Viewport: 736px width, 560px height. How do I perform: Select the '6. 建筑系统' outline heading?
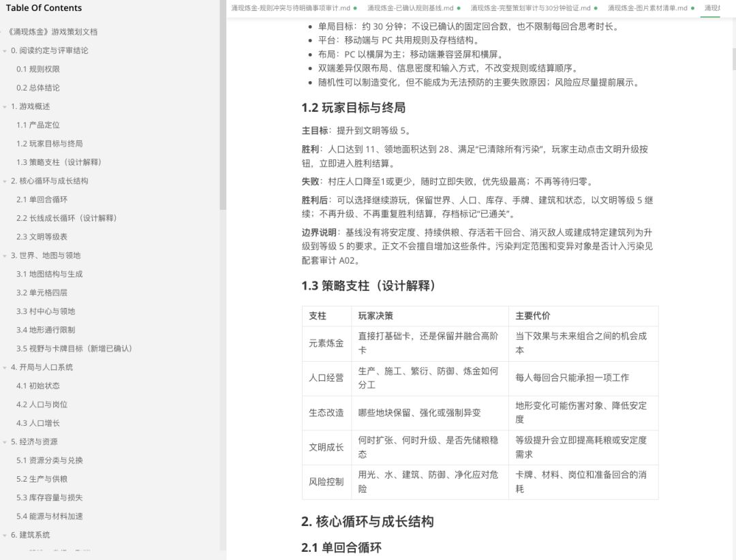click(x=30, y=535)
